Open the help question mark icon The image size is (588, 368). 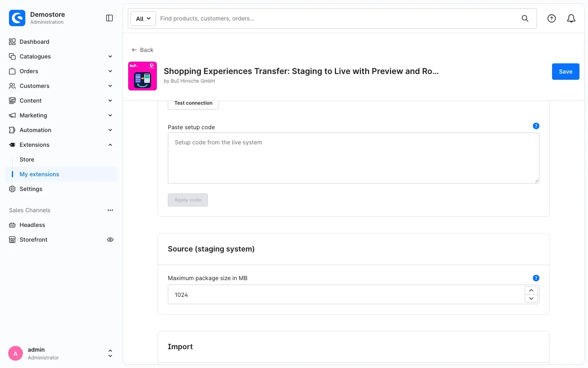[552, 18]
